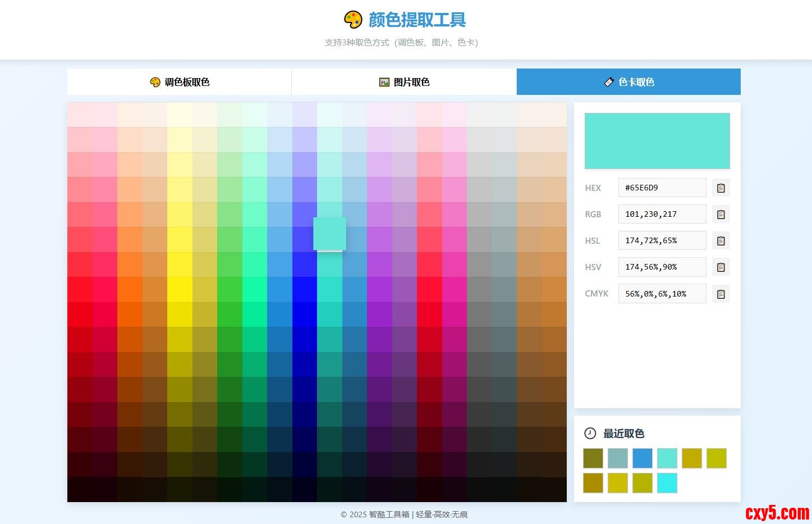Focus the CMYK value field
This screenshot has width=812, height=524.
point(662,294)
